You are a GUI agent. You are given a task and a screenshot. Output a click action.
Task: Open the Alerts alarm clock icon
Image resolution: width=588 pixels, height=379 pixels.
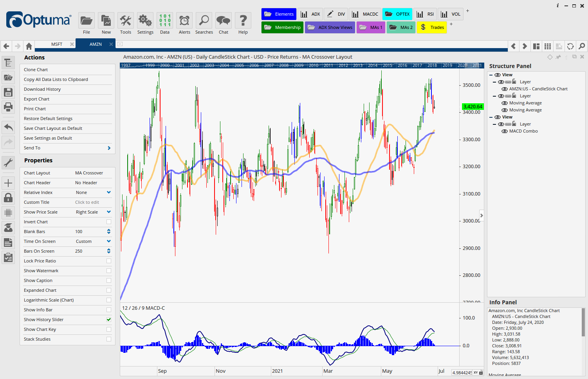pyautogui.click(x=184, y=20)
